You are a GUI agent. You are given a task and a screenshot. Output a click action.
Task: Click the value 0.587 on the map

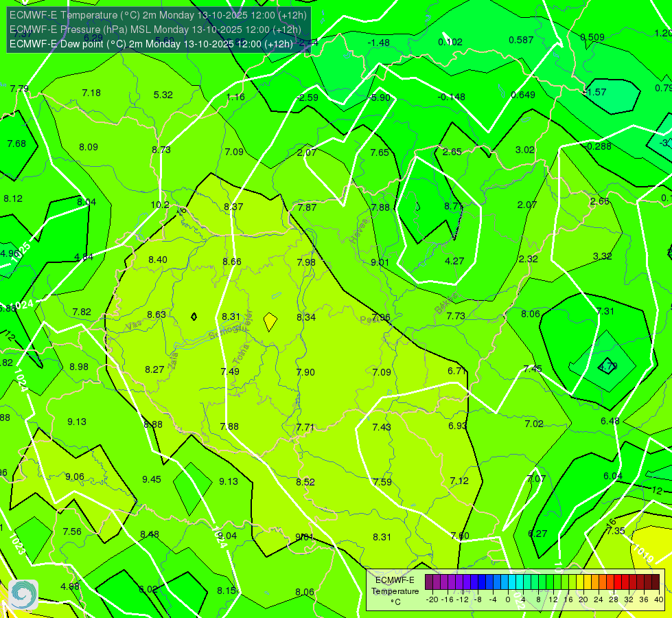pos(521,40)
